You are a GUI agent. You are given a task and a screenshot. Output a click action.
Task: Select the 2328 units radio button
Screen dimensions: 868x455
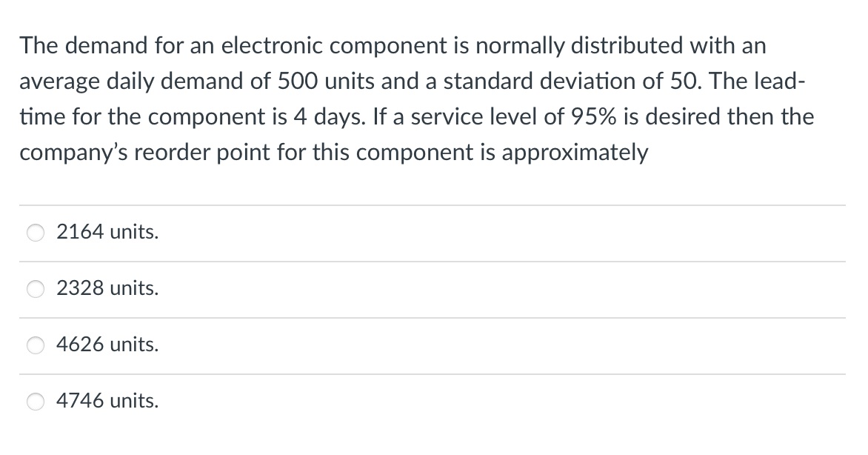point(35,289)
